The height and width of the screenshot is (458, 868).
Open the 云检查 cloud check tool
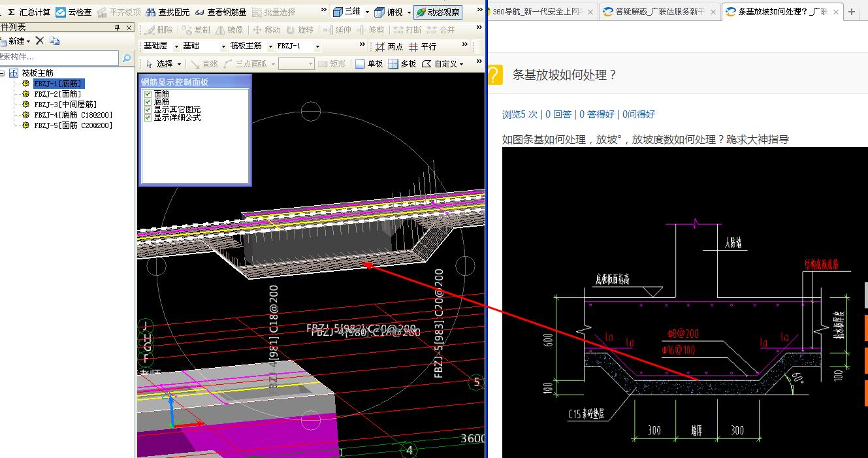[74, 12]
